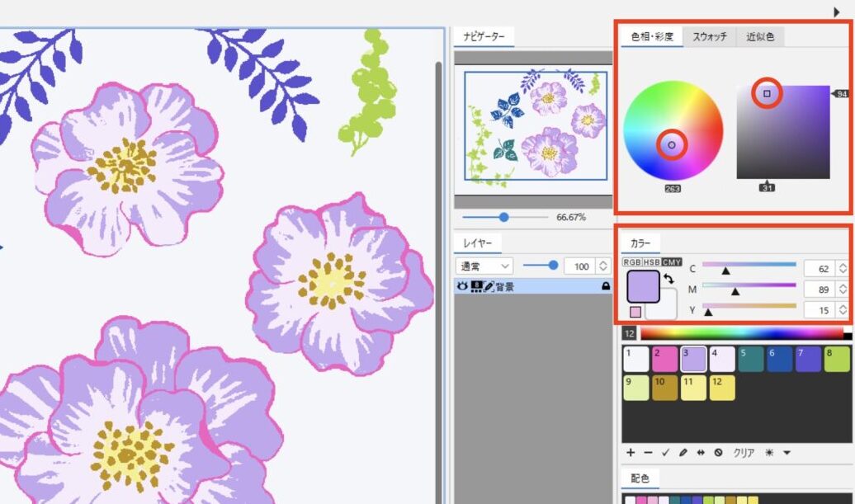Select palette color 2 pink
The width and height of the screenshot is (855, 504).
tap(664, 359)
